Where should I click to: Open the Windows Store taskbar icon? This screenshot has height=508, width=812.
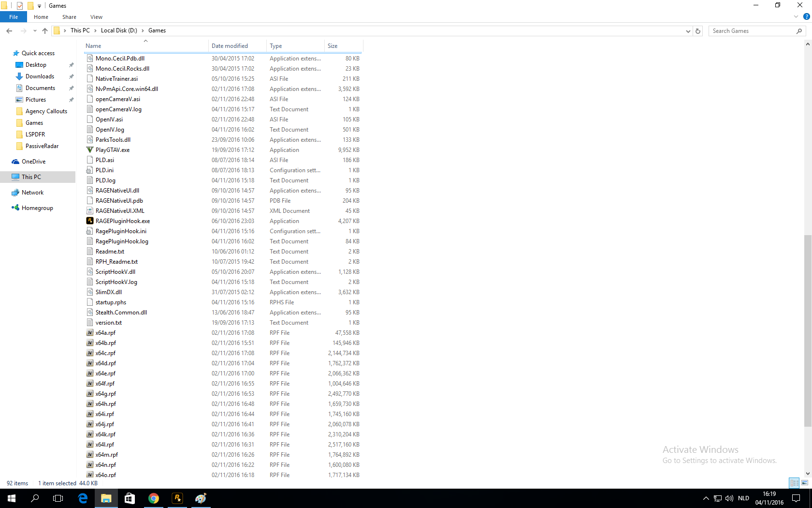pyautogui.click(x=130, y=498)
